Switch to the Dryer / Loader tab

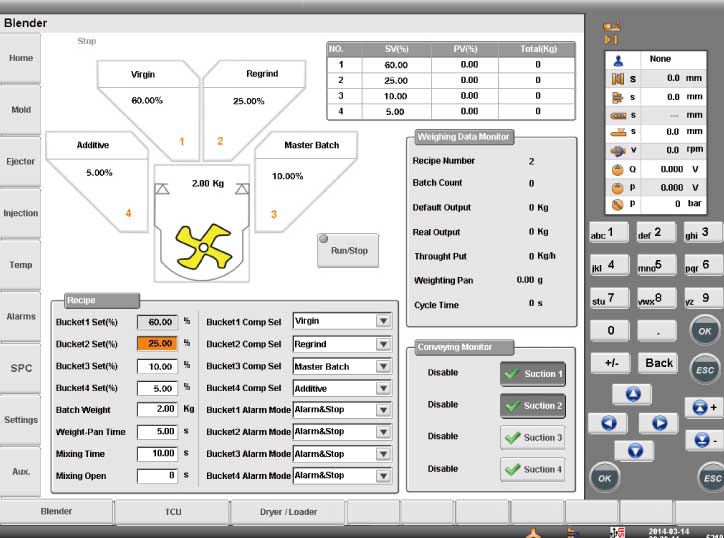point(288,511)
